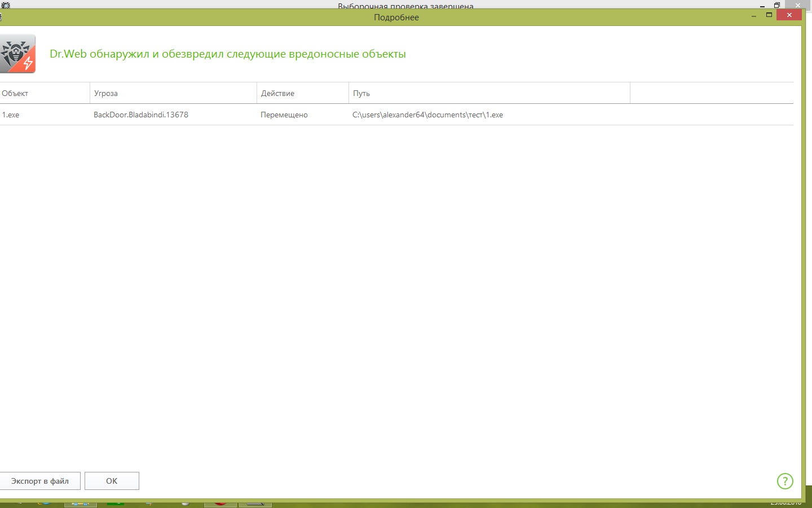Sort by the Угроза column header
This screenshot has height=508, width=812.
click(x=173, y=93)
